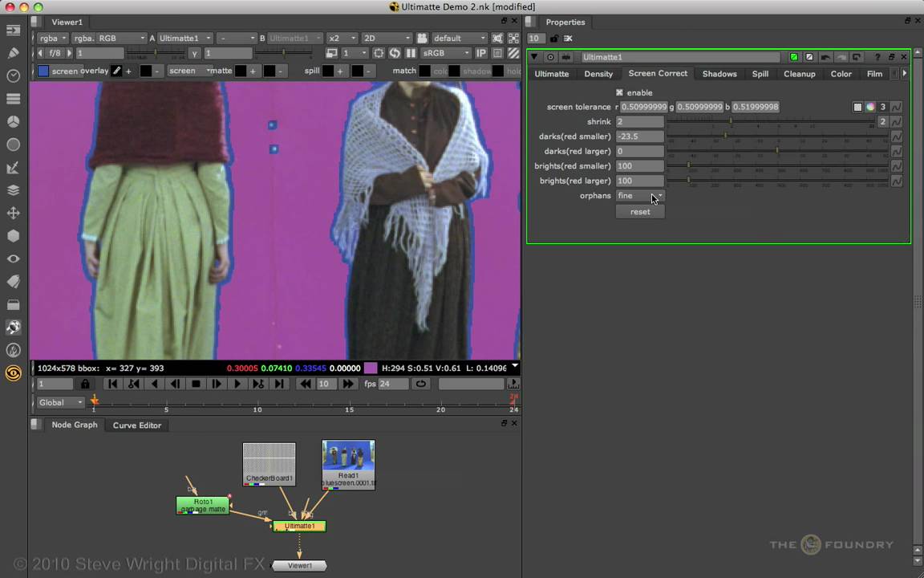Open the Furnace flame icon in toolbar
Screen dimensions: 924x578
(13, 350)
